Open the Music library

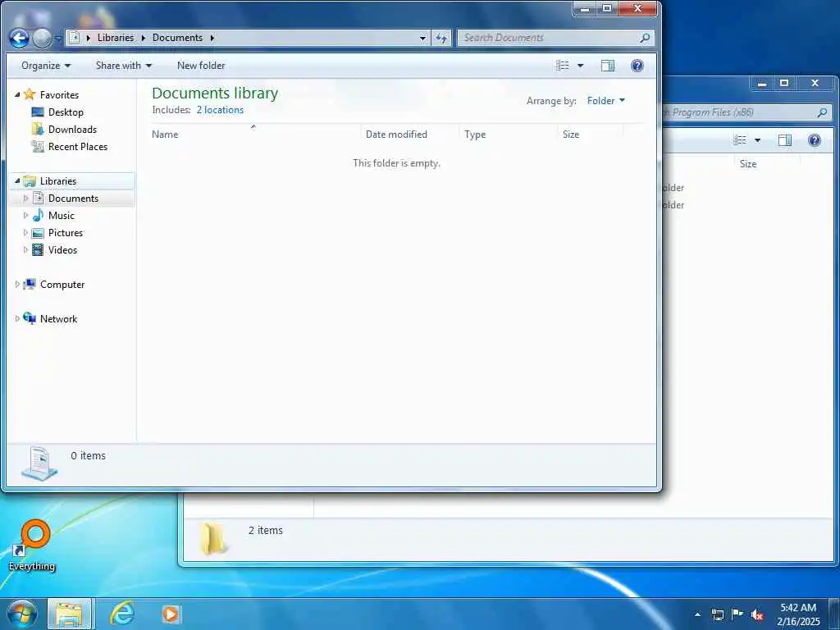coord(61,216)
